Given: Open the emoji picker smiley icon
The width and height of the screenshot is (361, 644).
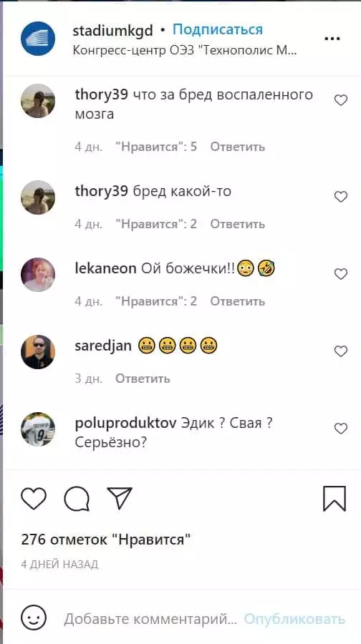Looking at the screenshot, I should click(34, 618).
